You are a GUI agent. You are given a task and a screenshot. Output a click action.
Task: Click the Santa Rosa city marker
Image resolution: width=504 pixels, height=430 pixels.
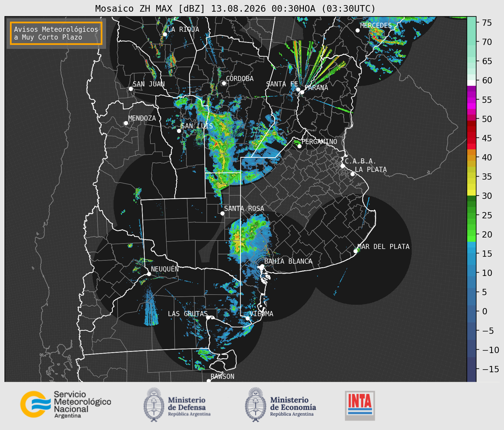click(x=222, y=213)
